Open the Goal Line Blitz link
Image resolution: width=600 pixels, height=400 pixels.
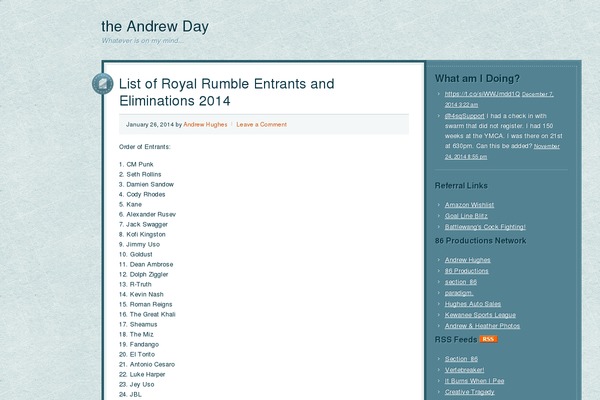[466, 216]
